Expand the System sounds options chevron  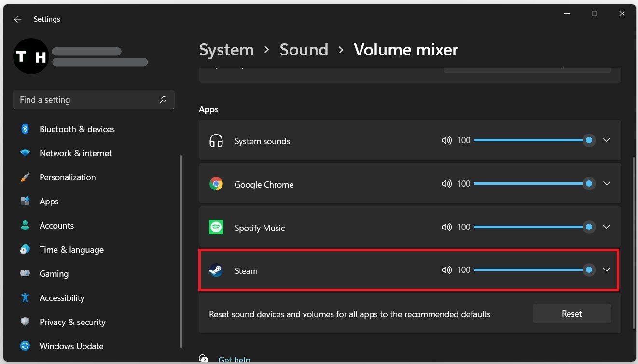(x=607, y=140)
